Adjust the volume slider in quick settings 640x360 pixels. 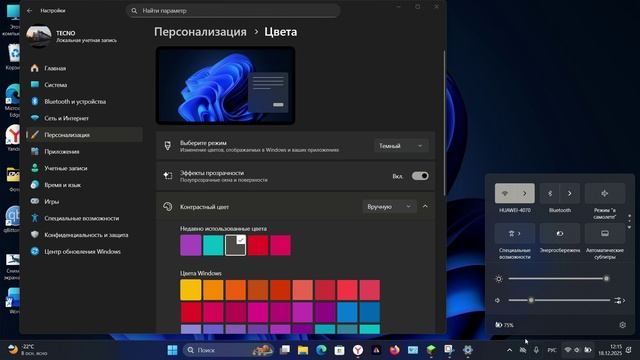click(x=559, y=300)
